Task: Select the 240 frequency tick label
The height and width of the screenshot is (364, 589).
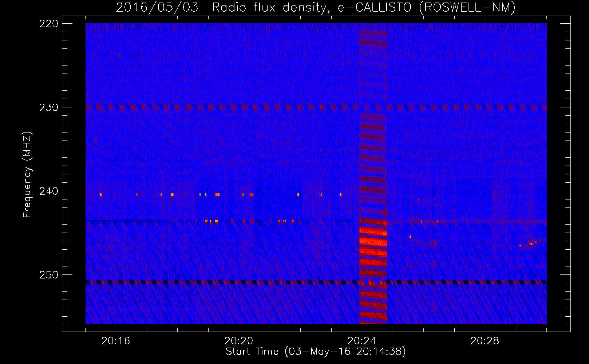Action: (x=49, y=191)
